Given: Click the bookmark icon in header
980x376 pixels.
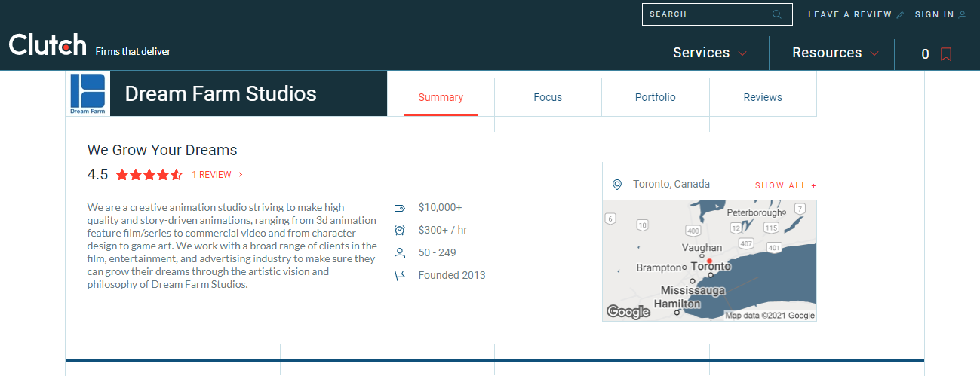Looking at the screenshot, I should coord(946,54).
